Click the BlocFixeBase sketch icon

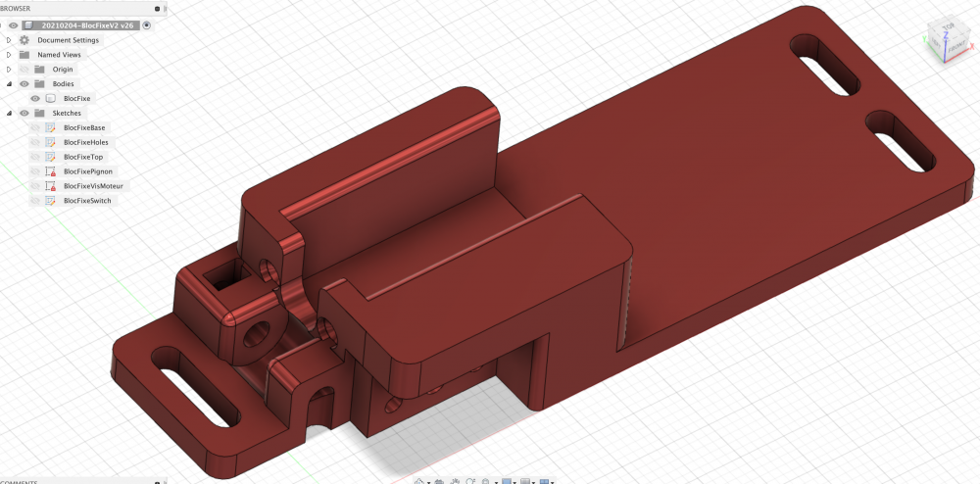(50, 128)
